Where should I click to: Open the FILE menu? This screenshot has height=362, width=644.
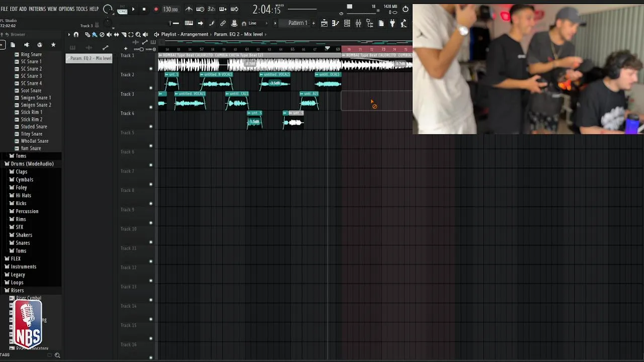(x=5, y=9)
